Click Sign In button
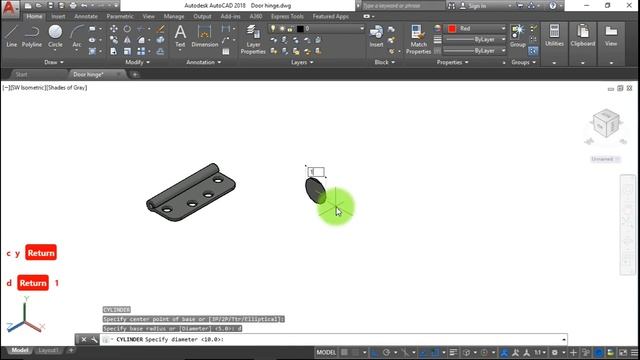Screen dimensions: 640x360 pyautogui.click(x=473, y=6)
